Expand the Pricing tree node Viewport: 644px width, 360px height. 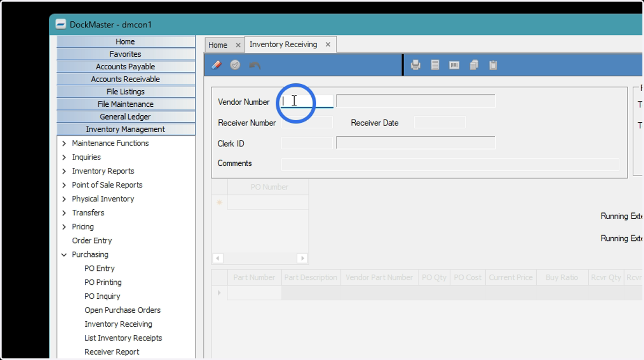tap(64, 227)
